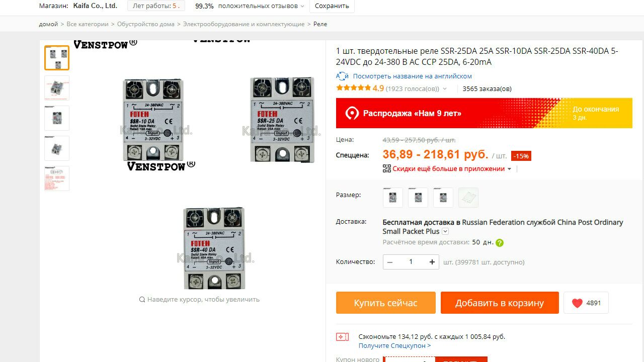The height and width of the screenshot is (362, 644).
Task: Open the Обустройство дома breadcrumb
Action: pos(146,24)
